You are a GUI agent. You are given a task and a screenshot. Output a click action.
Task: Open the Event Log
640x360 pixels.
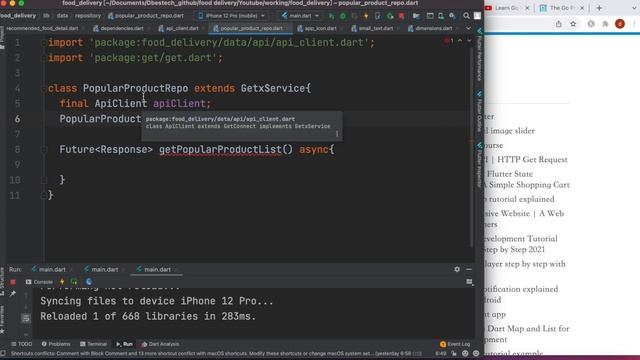(455, 344)
